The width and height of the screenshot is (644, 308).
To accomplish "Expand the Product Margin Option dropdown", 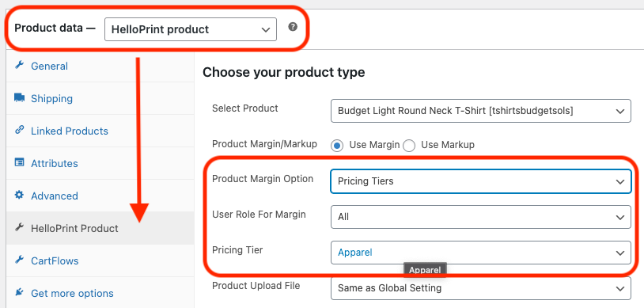I will [480, 181].
